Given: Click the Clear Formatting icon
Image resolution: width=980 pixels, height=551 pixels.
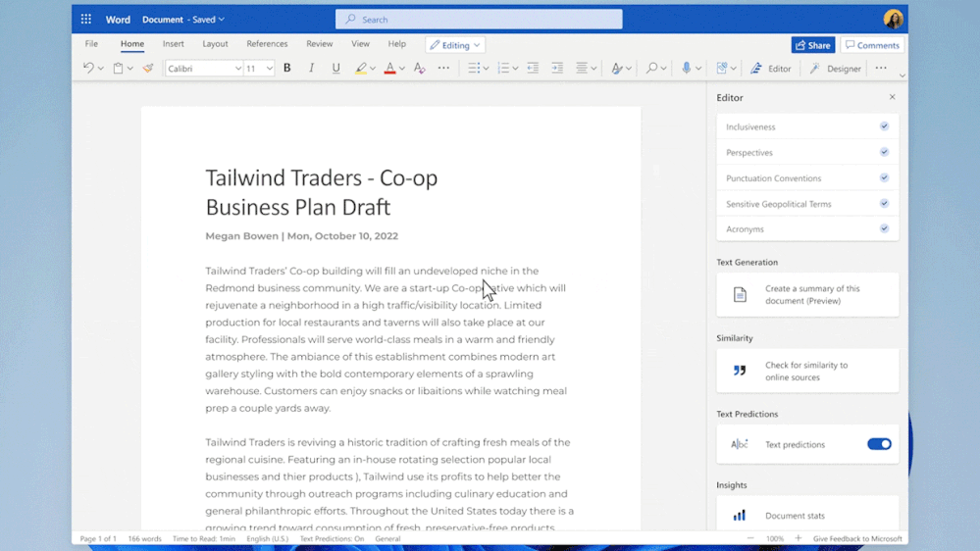Looking at the screenshot, I should pos(420,68).
